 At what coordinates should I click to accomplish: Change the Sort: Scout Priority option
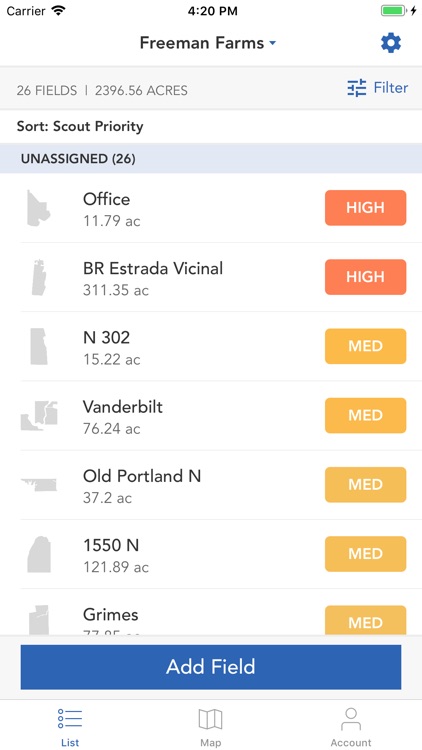coord(80,127)
